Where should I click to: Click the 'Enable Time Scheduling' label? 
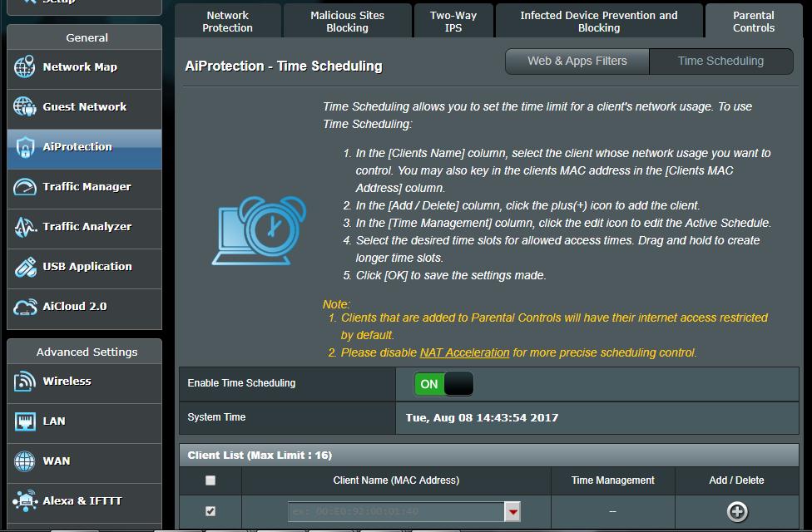[x=241, y=383]
